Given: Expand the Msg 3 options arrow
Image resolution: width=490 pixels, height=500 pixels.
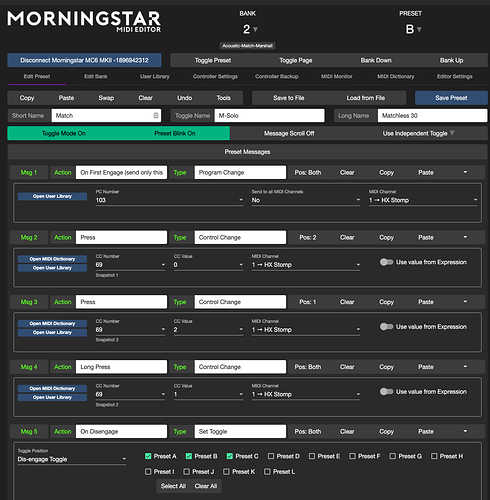Looking at the screenshot, I should click(x=465, y=302).
